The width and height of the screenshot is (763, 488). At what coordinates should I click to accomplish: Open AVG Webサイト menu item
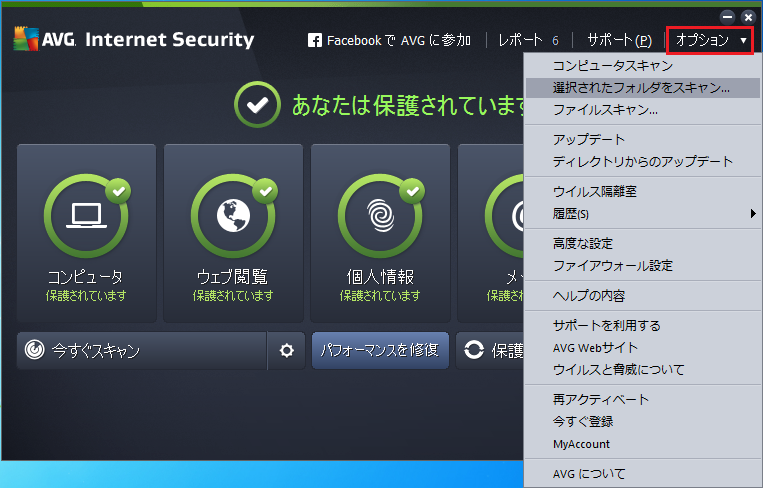643,348
